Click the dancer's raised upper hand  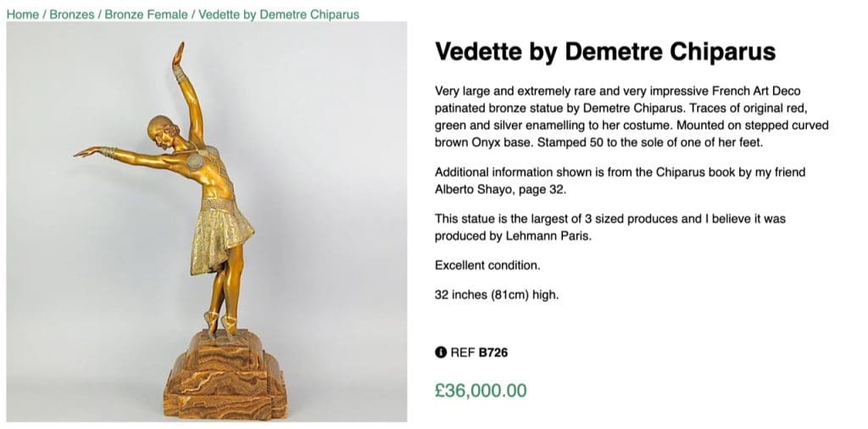[178, 56]
